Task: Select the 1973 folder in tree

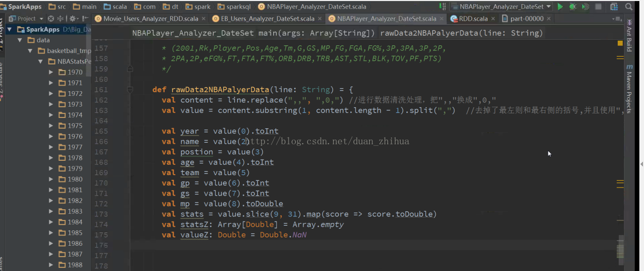Action: coord(70,104)
